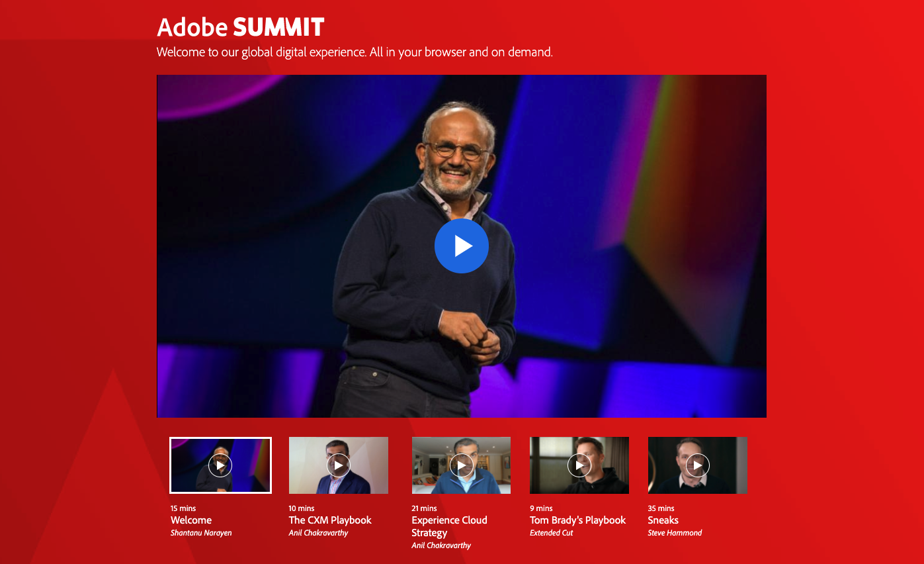Open the Adobe SUMMIT heading
This screenshot has height=564, width=924.
[x=241, y=27]
